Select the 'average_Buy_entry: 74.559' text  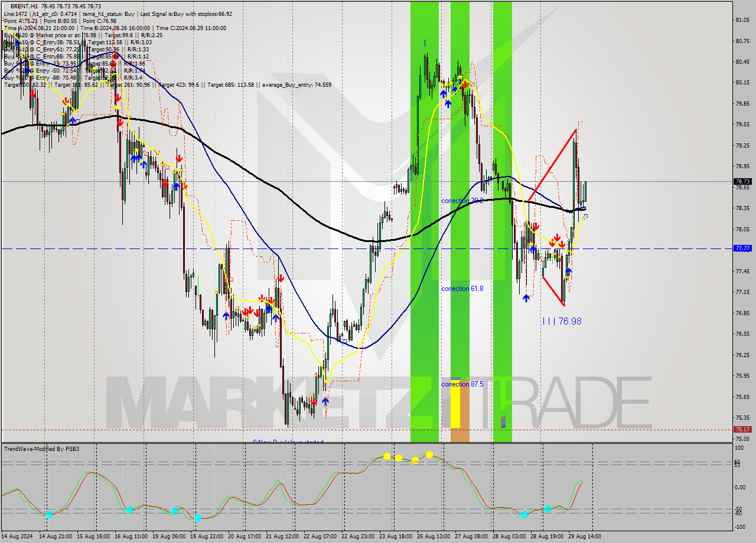pos(296,84)
